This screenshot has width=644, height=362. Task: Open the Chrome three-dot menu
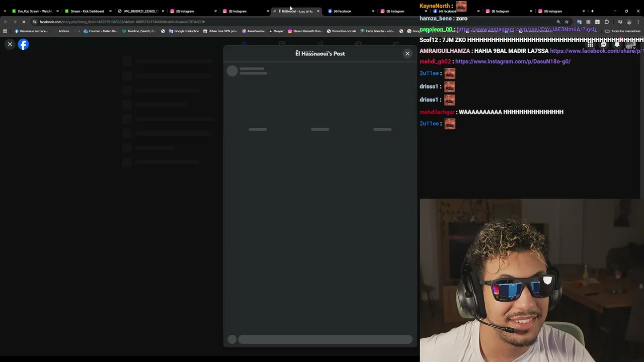[638, 22]
